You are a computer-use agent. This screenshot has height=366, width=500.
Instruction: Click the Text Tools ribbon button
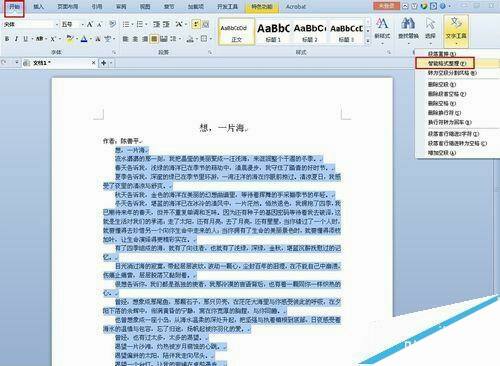[456, 29]
